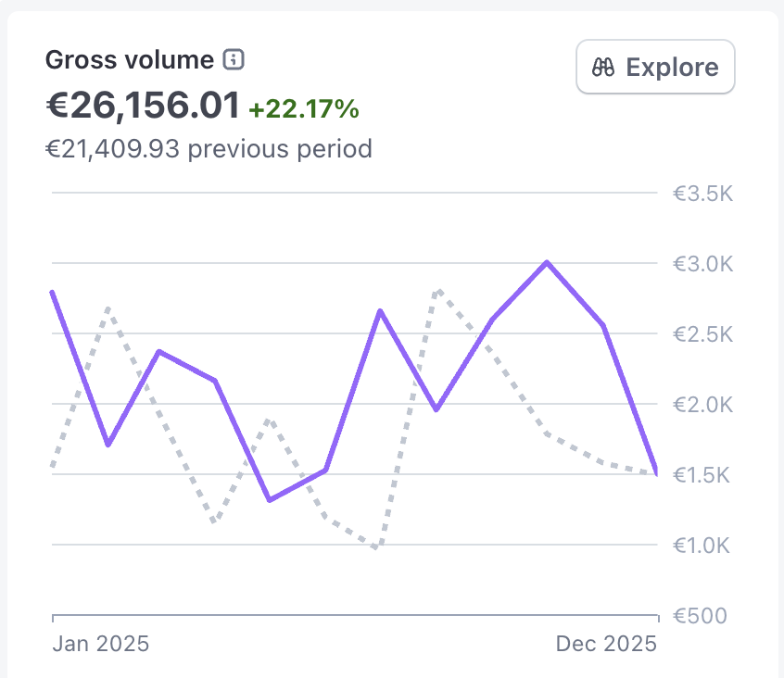Click the €500 axis label

[700, 616]
